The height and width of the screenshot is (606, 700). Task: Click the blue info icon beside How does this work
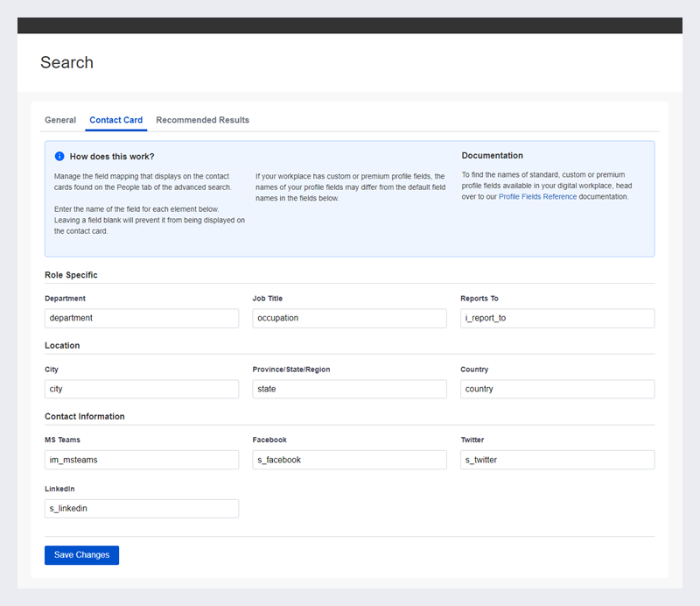click(59, 157)
